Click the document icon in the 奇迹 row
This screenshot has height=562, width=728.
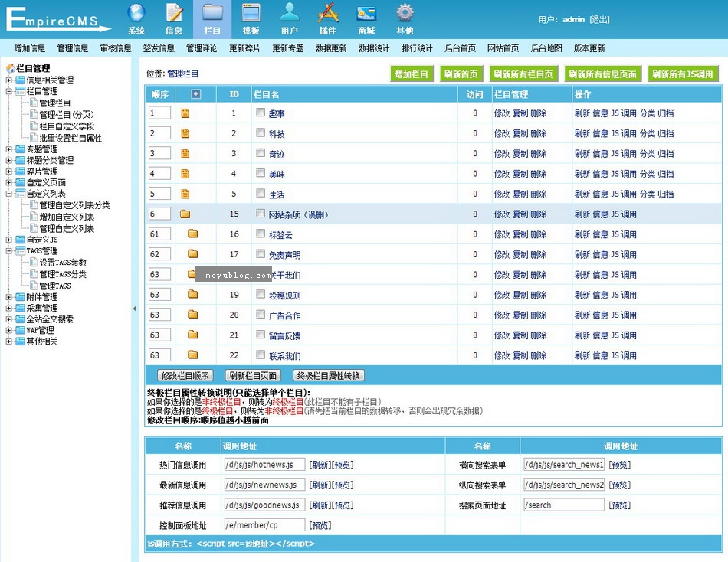(185, 154)
